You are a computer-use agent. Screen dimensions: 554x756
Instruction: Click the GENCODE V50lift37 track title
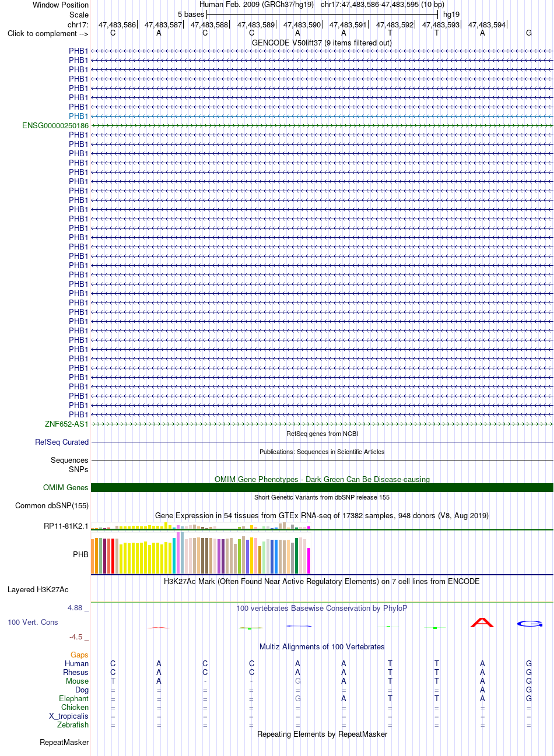322,43
